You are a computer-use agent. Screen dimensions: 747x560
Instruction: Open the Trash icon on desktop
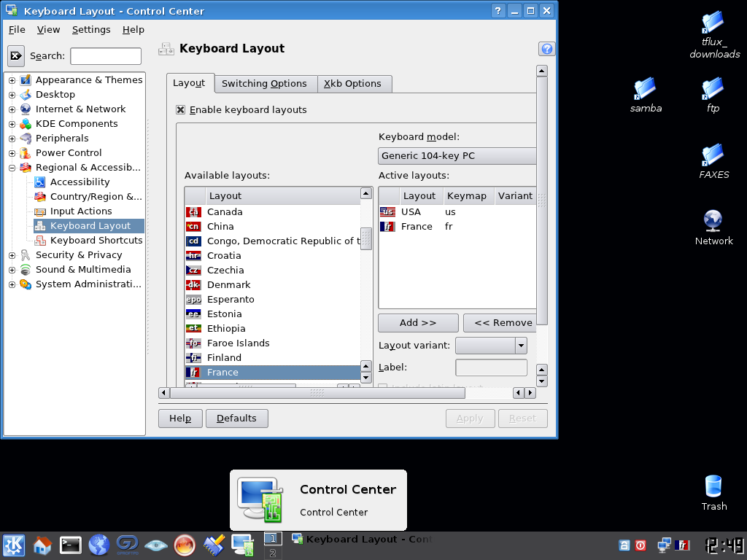pos(713,487)
